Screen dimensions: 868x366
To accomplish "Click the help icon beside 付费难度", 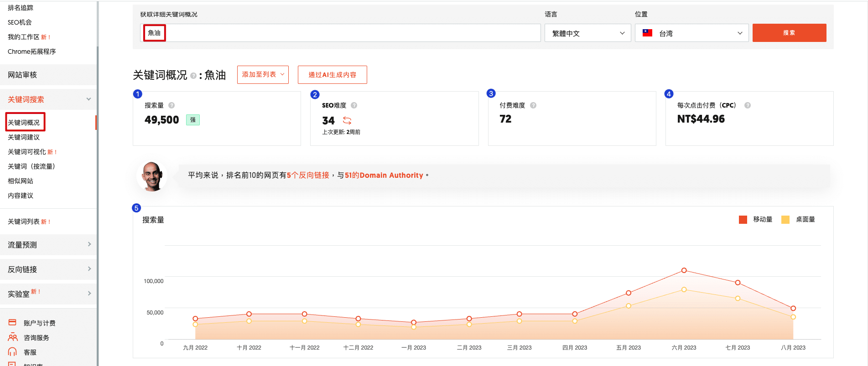I will pyautogui.click(x=533, y=105).
